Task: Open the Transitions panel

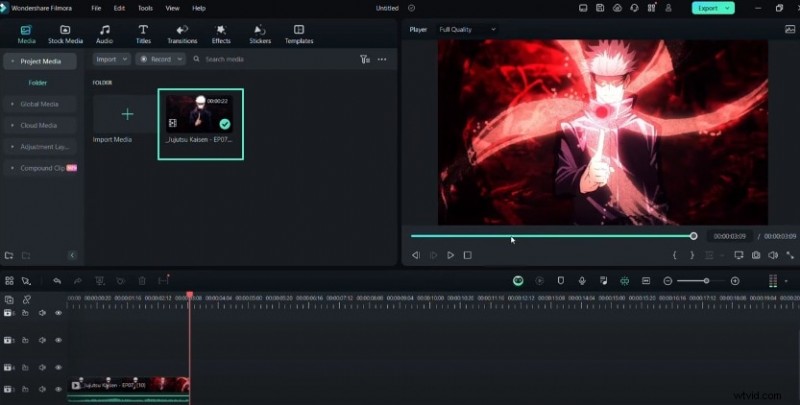Action: tap(182, 34)
